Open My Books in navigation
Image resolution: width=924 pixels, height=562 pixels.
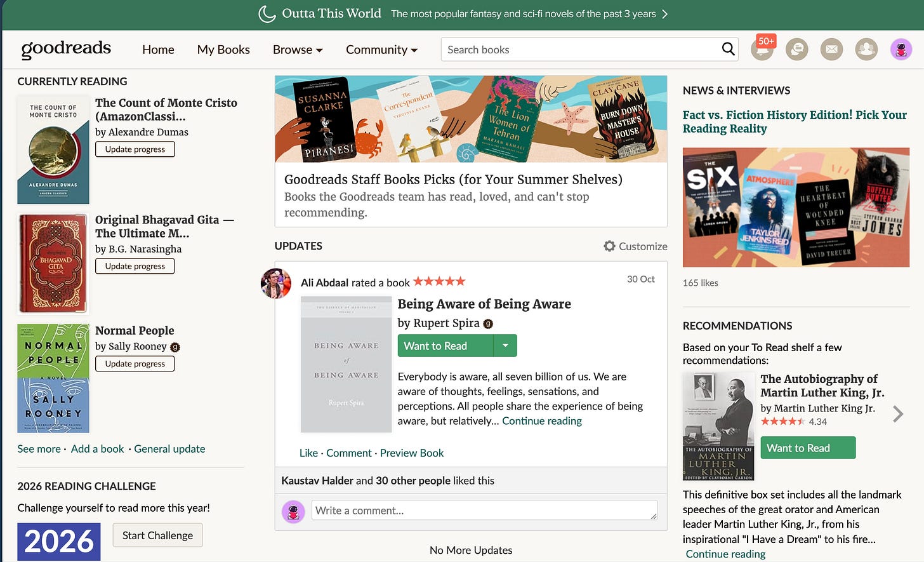pos(223,50)
